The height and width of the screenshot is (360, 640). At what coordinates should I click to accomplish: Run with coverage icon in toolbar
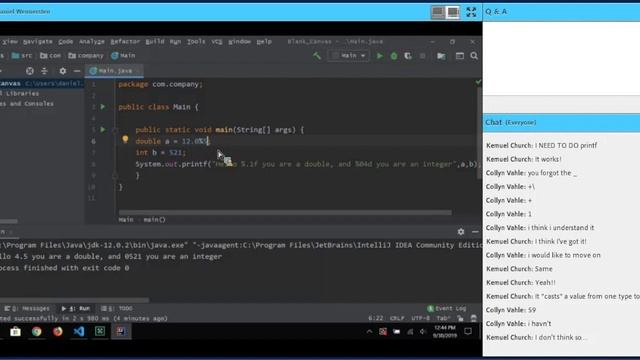pyautogui.click(x=408, y=56)
